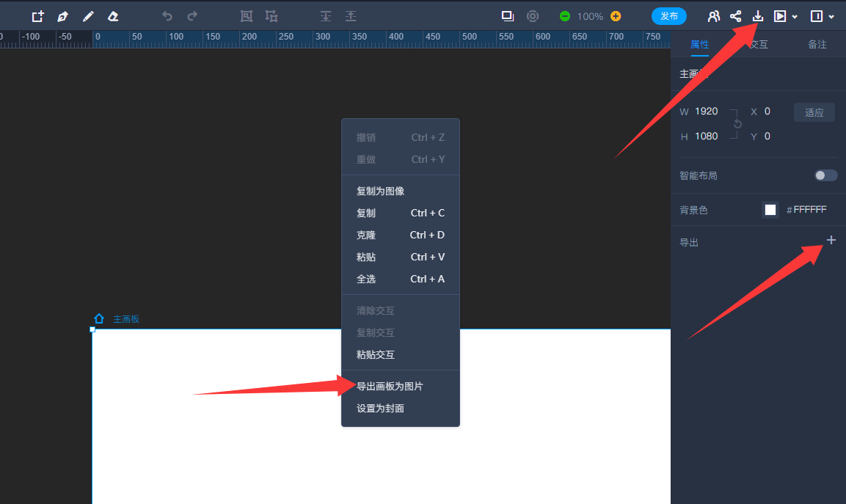Click the orange zoom in icon

tap(616, 16)
